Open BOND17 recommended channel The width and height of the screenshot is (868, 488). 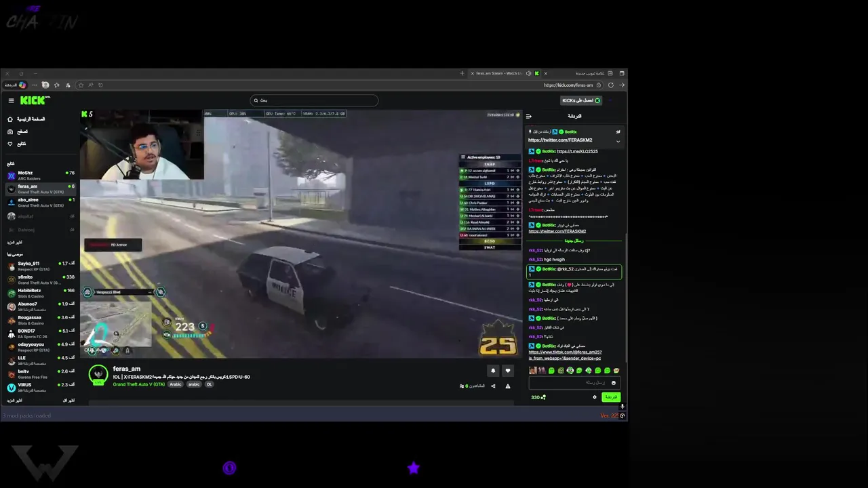point(41,333)
